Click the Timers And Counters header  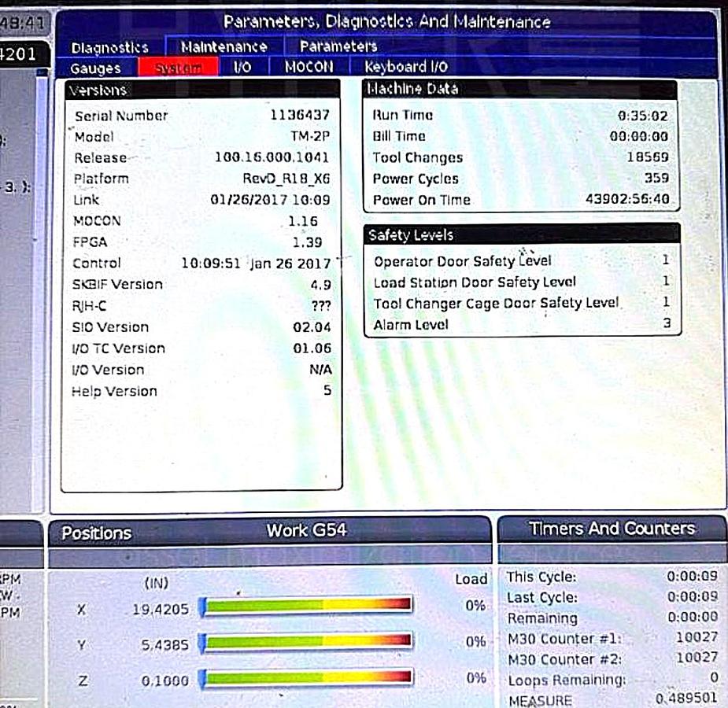pos(612,529)
